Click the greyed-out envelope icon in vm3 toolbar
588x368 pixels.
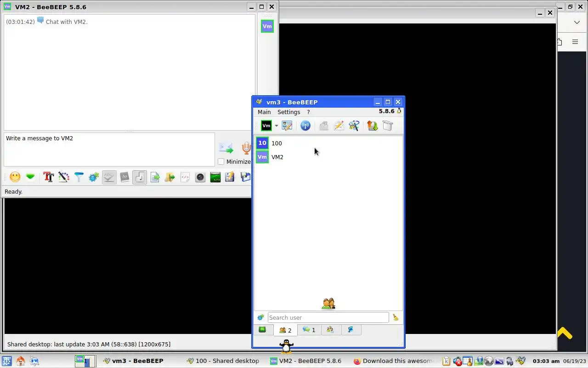tap(324, 126)
